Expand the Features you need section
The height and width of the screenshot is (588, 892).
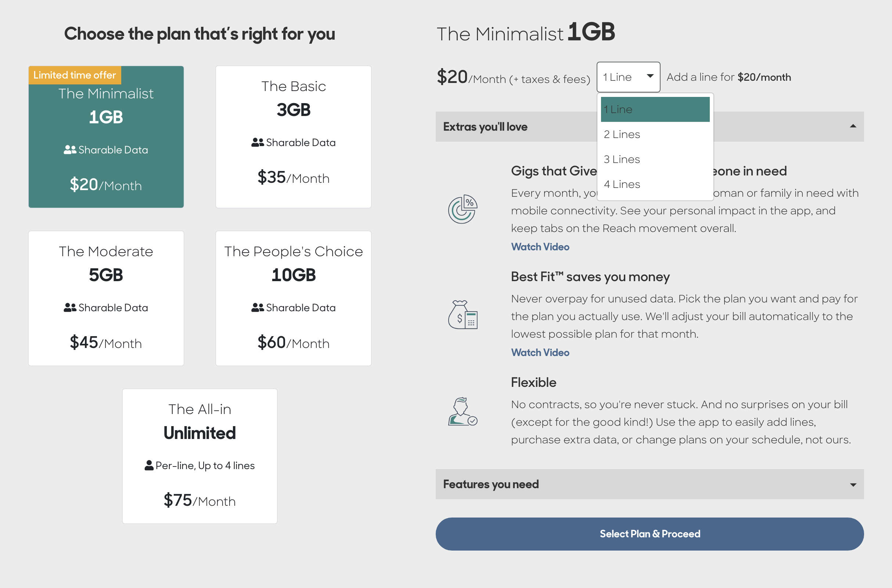point(854,484)
